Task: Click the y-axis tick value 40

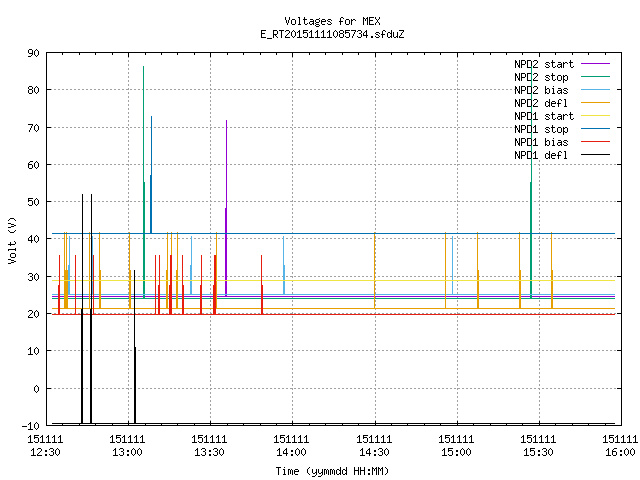Action: pos(33,239)
